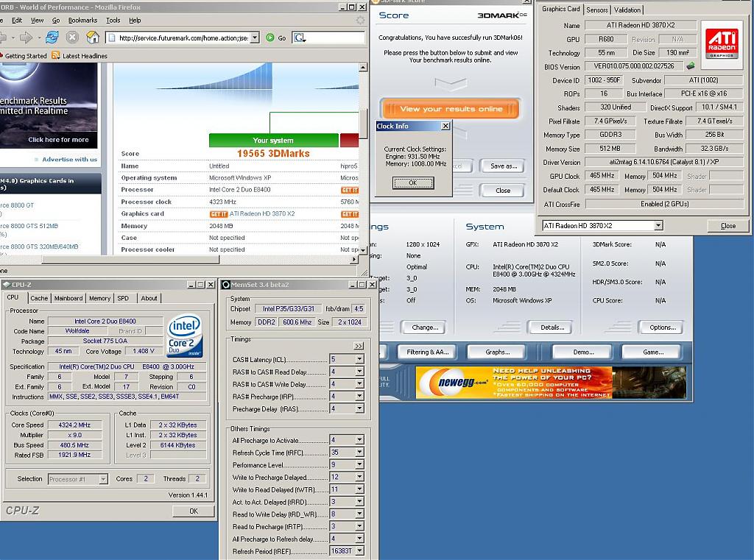754x560 pixels.
Task: Click the 3DMark Details button
Action: pyautogui.click(x=552, y=327)
